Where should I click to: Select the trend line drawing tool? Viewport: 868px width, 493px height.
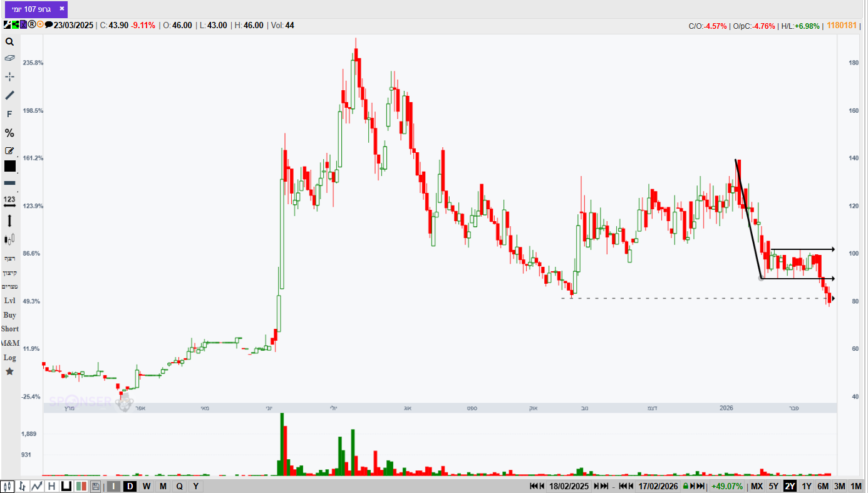click(9, 95)
